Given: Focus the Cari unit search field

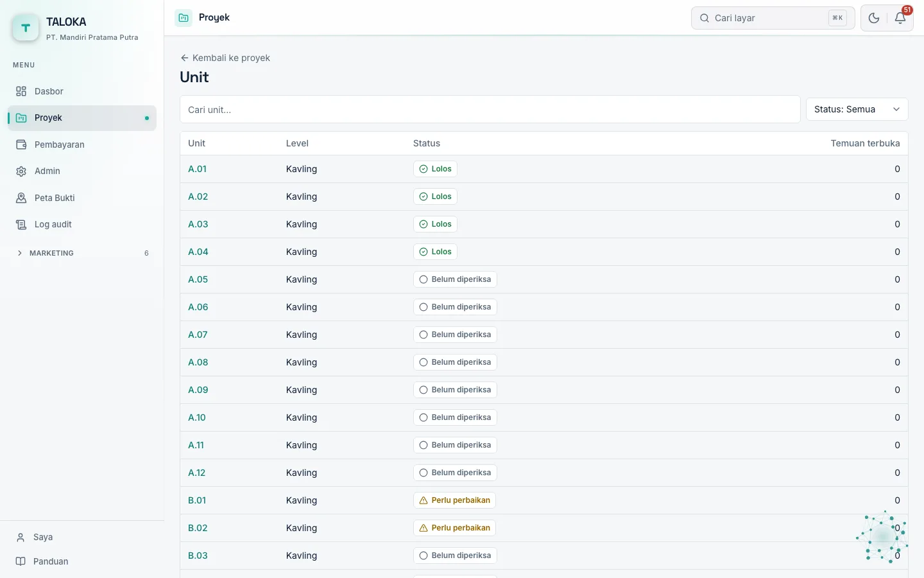Looking at the screenshot, I should [490, 109].
